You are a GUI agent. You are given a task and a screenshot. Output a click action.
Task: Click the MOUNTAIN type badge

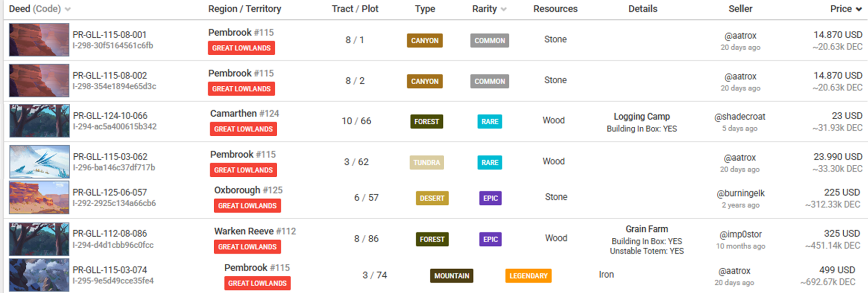451,276
